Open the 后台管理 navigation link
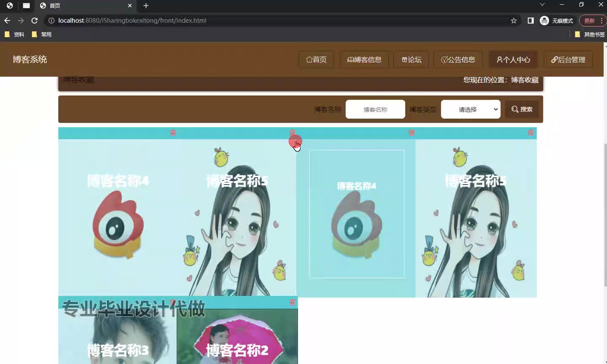This screenshot has width=607, height=364. pos(568,59)
